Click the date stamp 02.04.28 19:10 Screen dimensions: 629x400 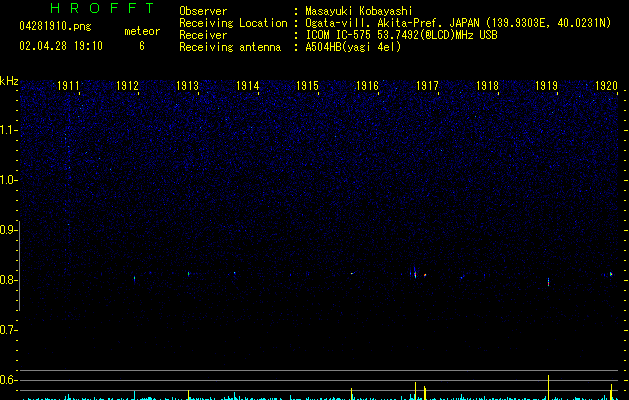coord(61,46)
